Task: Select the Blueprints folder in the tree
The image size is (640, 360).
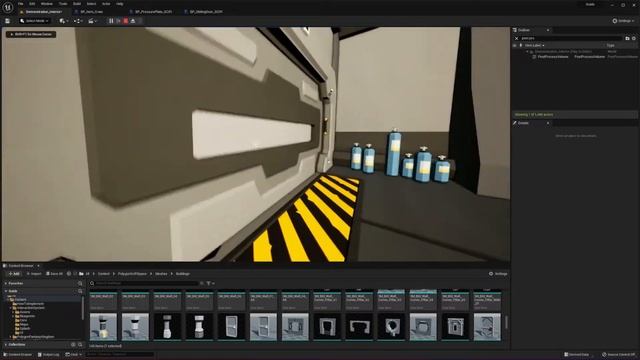Action: (x=27, y=316)
